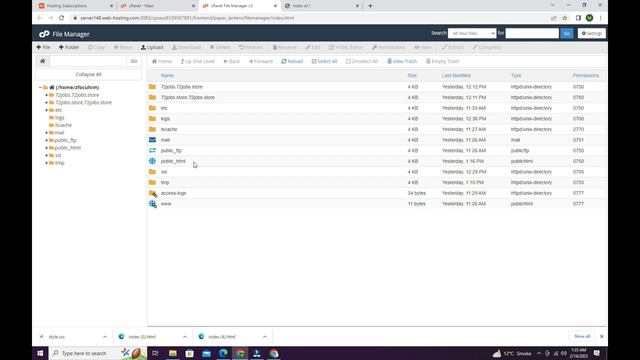This screenshot has height=360, width=640.
Task: Click Unselect All checkbox button
Action: 362,61
